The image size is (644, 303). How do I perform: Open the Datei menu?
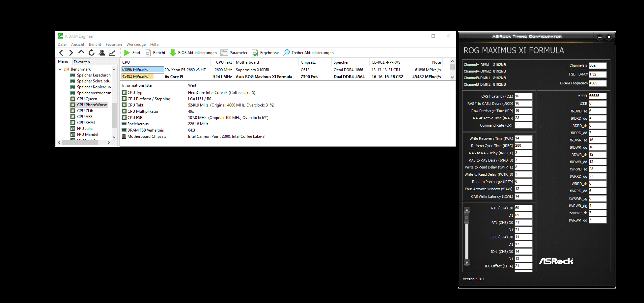click(x=62, y=45)
